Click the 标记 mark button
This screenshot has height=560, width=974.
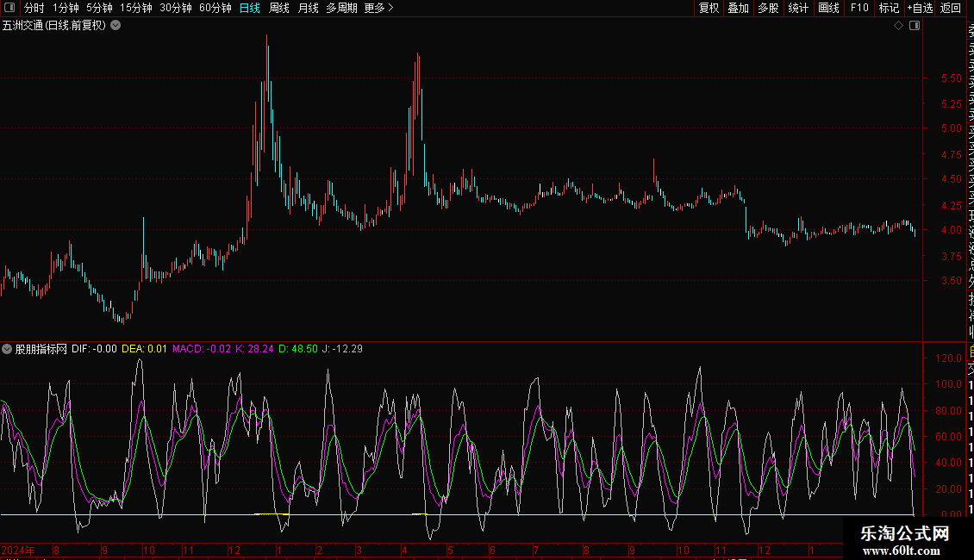pos(889,8)
